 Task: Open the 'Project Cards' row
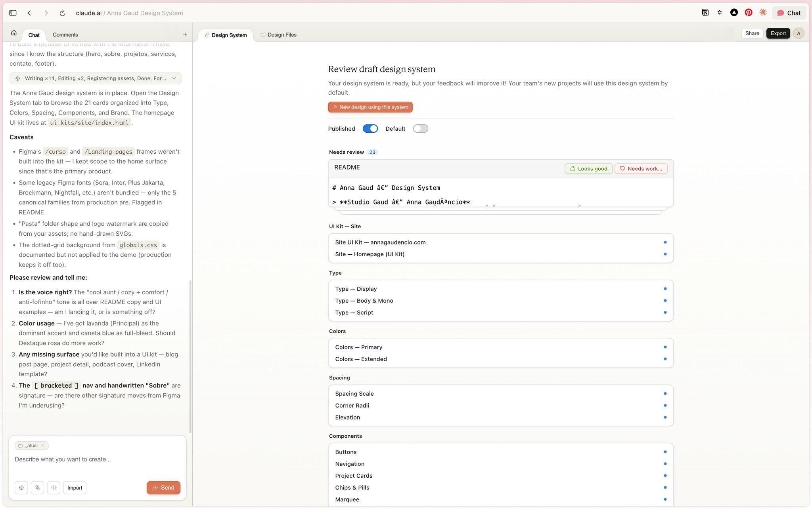[500, 476]
